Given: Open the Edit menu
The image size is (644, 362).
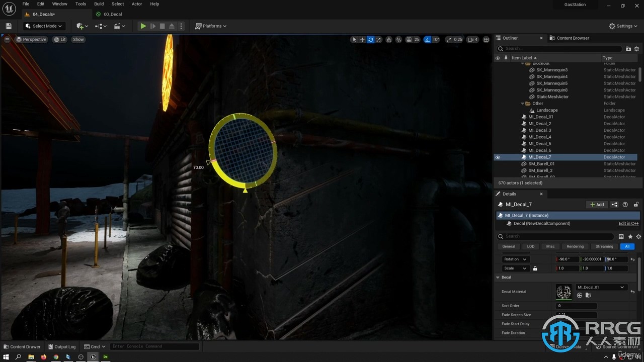Looking at the screenshot, I should [41, 4].
